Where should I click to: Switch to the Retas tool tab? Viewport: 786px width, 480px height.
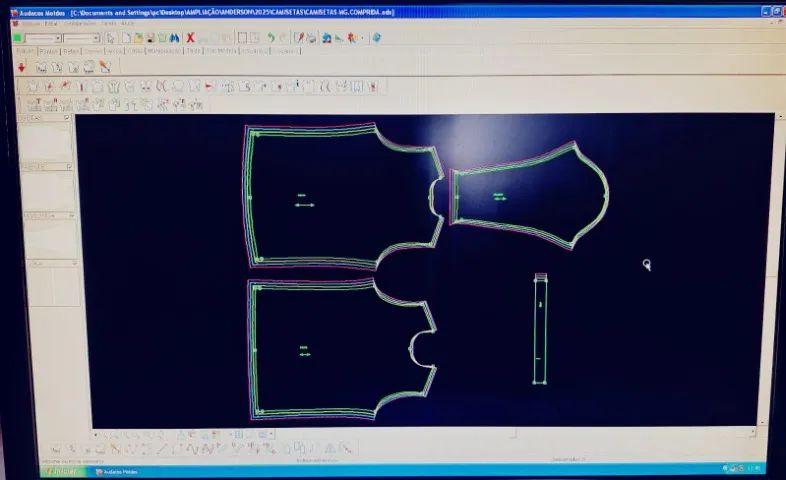(x=71, y=51)
